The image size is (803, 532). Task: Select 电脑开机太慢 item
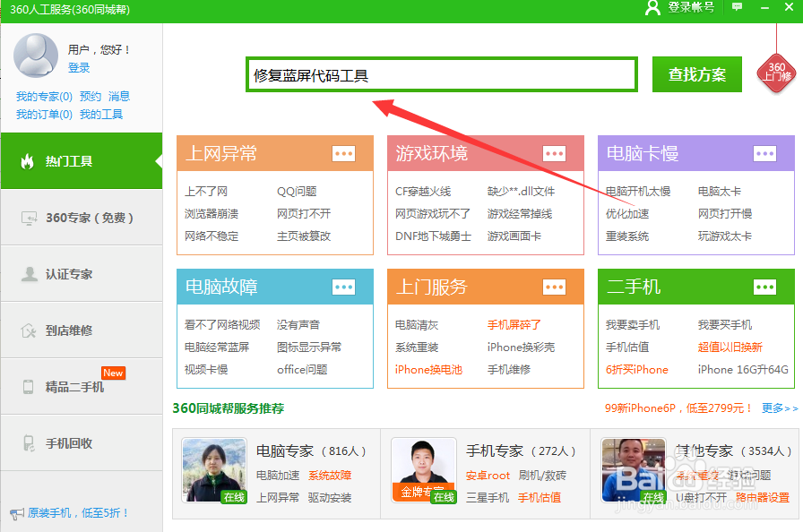[x=637, y=192]
